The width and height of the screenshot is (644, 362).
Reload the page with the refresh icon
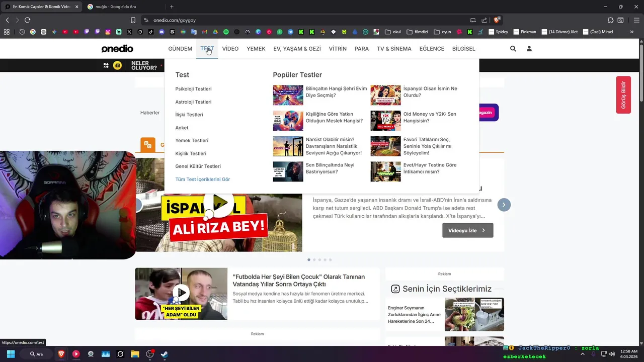pyautogui.click(x=27, y=20)
